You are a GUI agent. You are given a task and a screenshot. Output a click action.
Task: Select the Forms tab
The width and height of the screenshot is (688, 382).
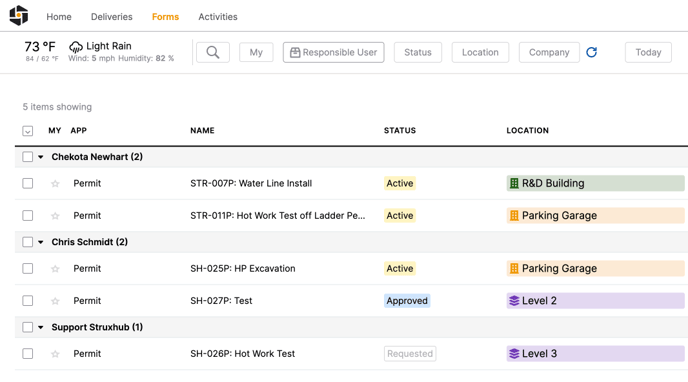(165, 17)
